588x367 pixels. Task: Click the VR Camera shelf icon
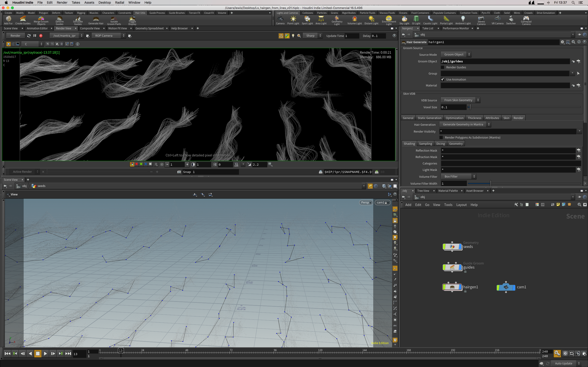click(x=497, y=20)
